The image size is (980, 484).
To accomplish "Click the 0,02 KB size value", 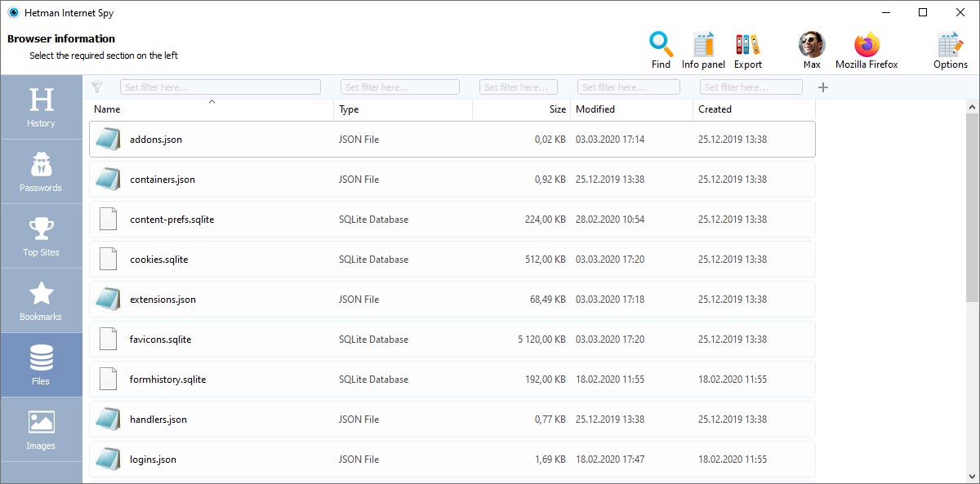I will pos(550,140).
